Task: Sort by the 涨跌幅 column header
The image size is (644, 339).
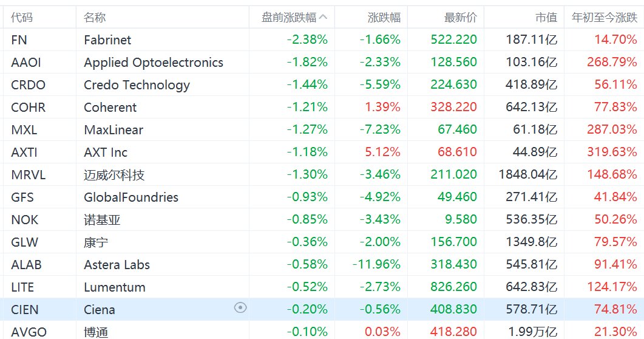Action: click(x=384, y=17)
